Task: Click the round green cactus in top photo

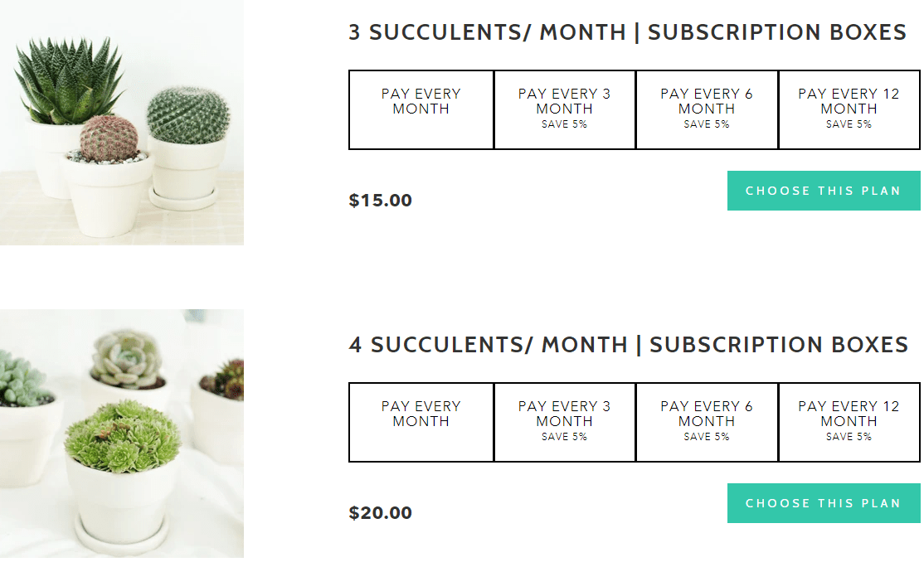Action: (187, 114)
